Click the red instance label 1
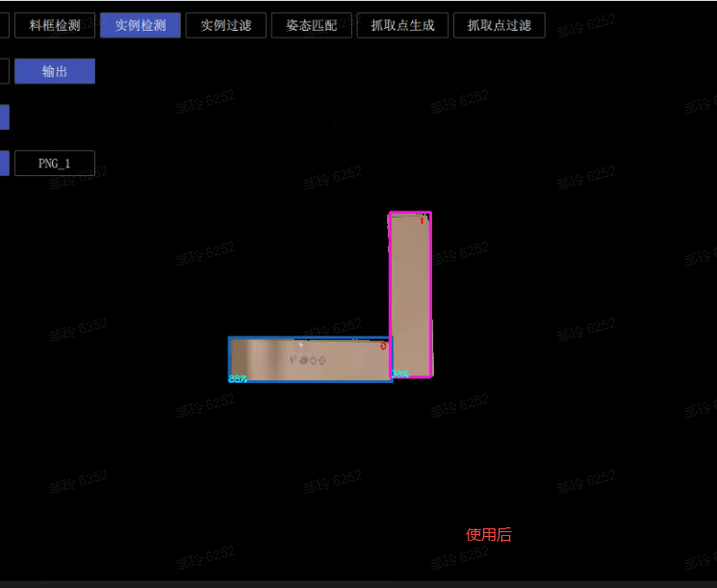The width and height of the screenshot is (717, 588). coord(422,220)
